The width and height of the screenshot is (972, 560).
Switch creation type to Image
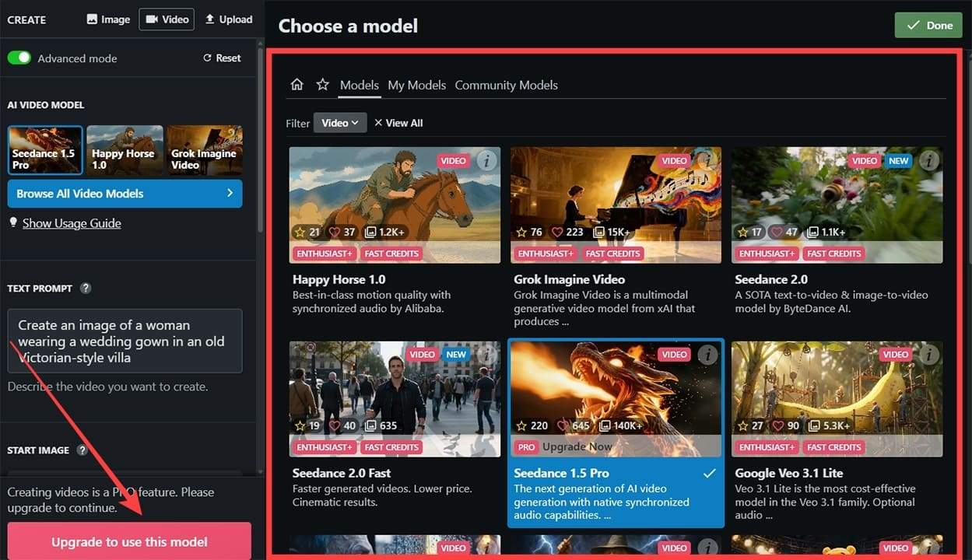(108, 19)
